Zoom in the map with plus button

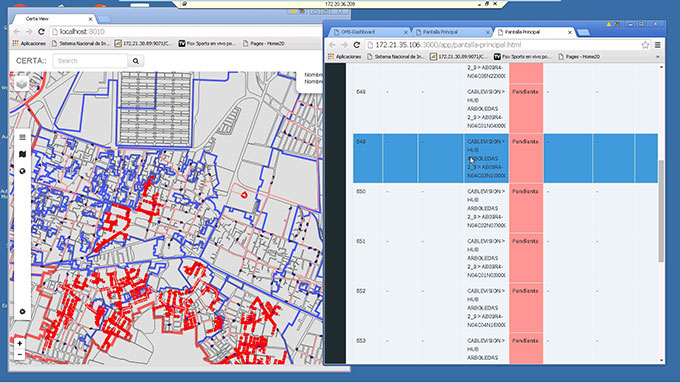point(20,343)
